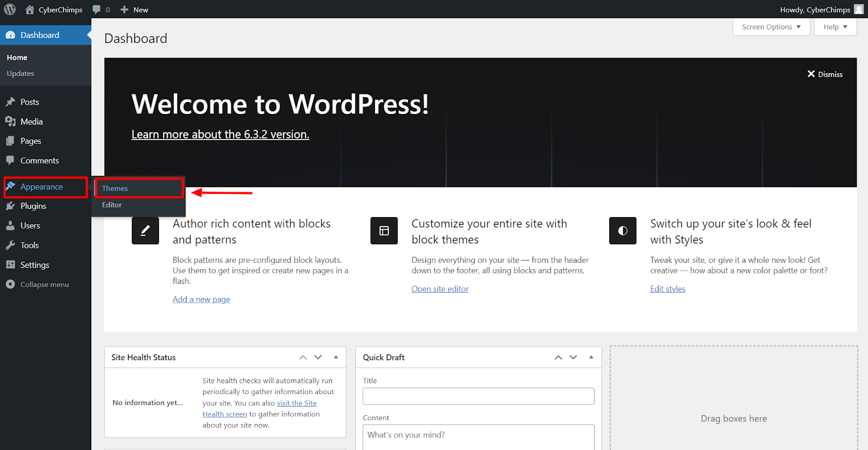Screen dimensions: 868x450
Task: Click the Tools wrench icon
Action: [10, 245]
